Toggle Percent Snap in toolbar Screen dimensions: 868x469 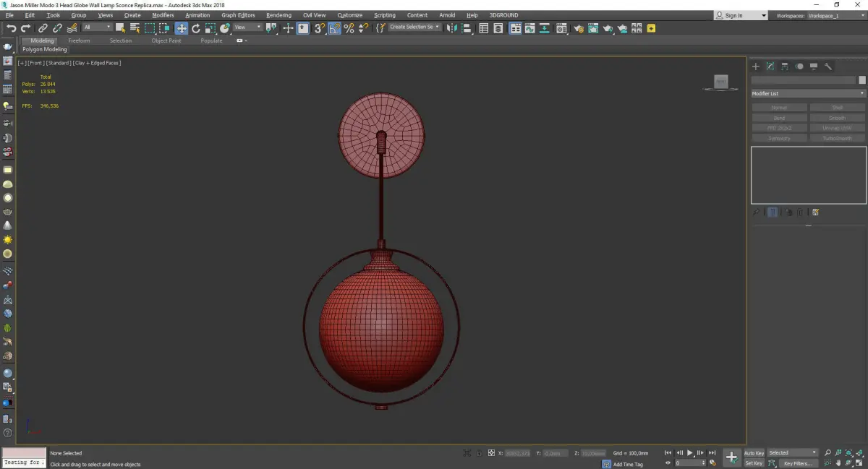tap(349, 28)
